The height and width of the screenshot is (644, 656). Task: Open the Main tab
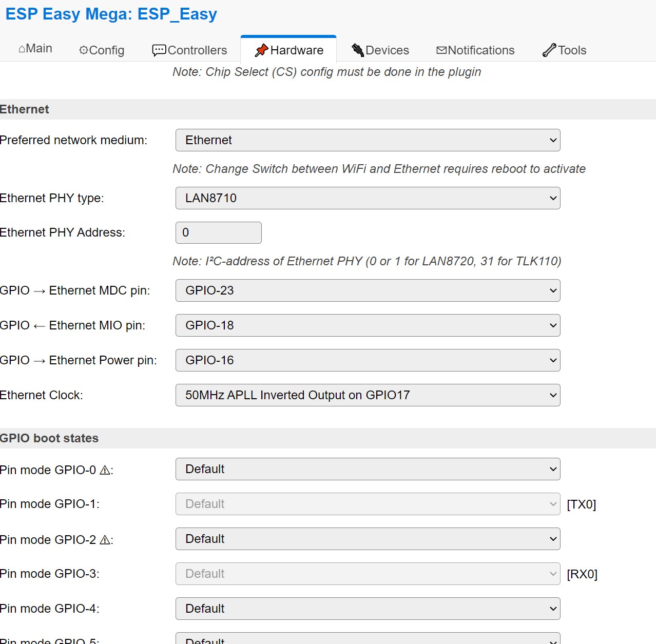35,49
